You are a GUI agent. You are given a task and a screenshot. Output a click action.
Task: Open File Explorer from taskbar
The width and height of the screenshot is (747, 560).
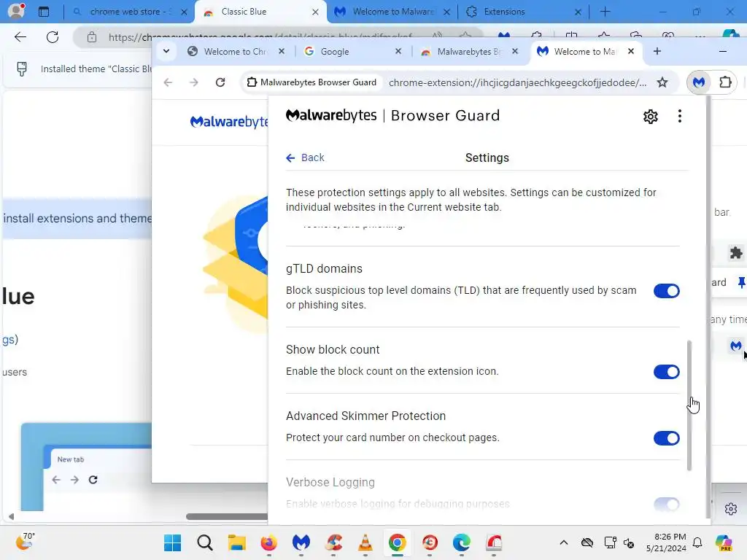coord(237,542)
